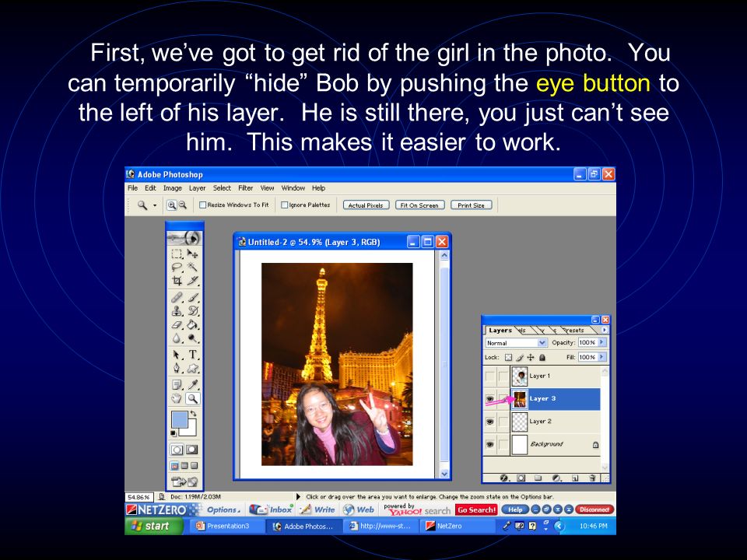The height and width of the screenshot is (560, 747).
Task: Open the Opacity slider arrow
Action: pyautogui.click(x=601, y=342)
